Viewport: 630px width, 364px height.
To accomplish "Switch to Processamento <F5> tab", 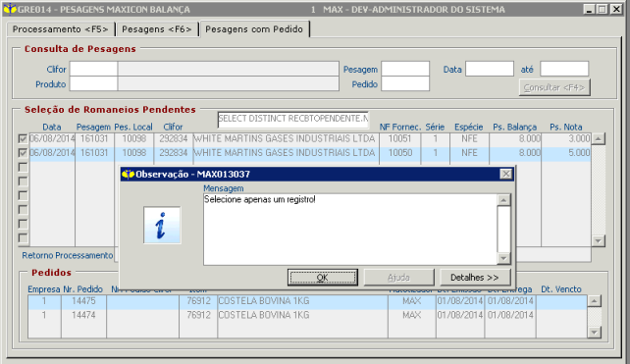I will (x=60, y=29).
